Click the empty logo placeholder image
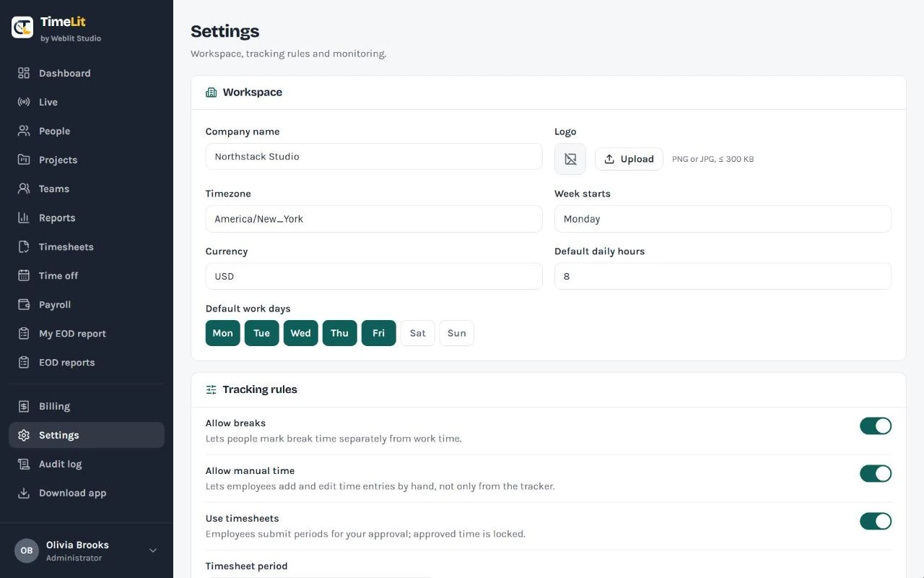Image resolution: width=924 pixels, height=578 pixels. pos(570,159)
